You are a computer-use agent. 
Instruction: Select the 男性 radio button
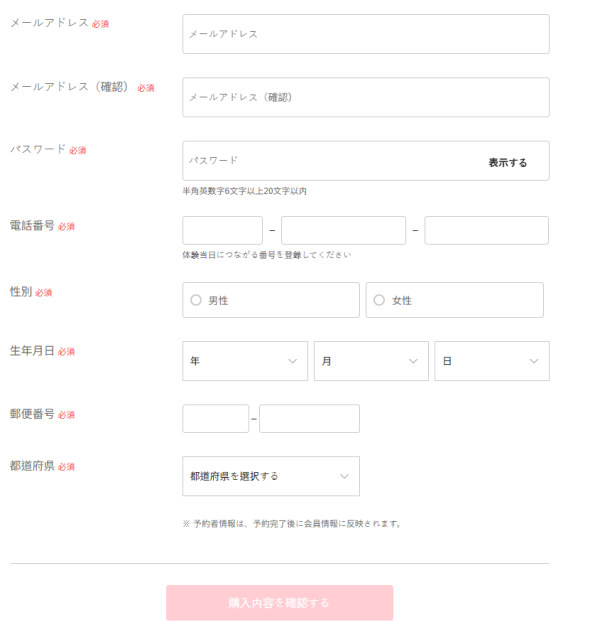(x=196, y=300)
